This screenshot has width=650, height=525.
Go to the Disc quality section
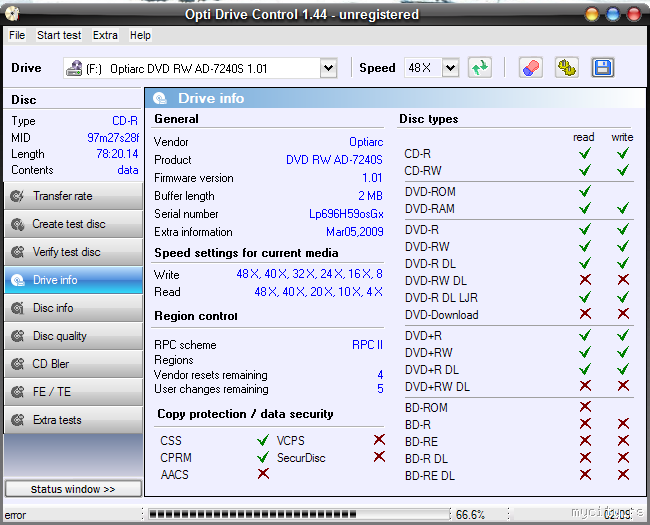point(73,336)
